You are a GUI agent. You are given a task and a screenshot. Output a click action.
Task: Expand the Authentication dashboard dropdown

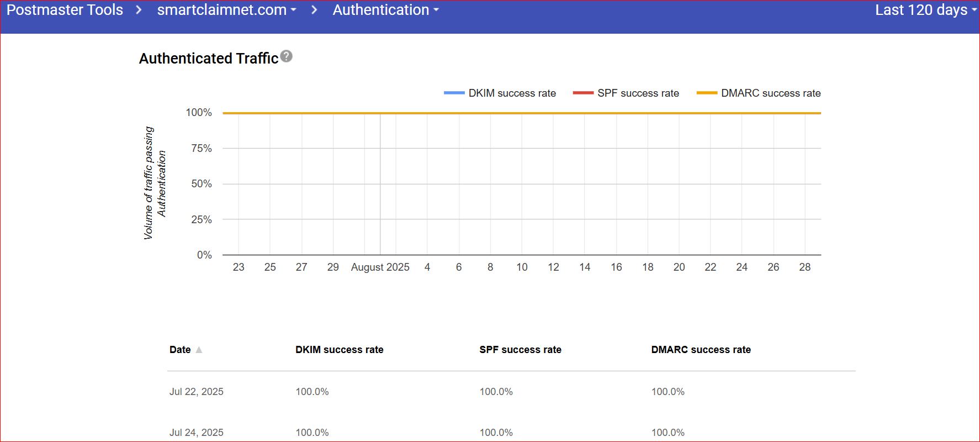(x=385, y=10)
